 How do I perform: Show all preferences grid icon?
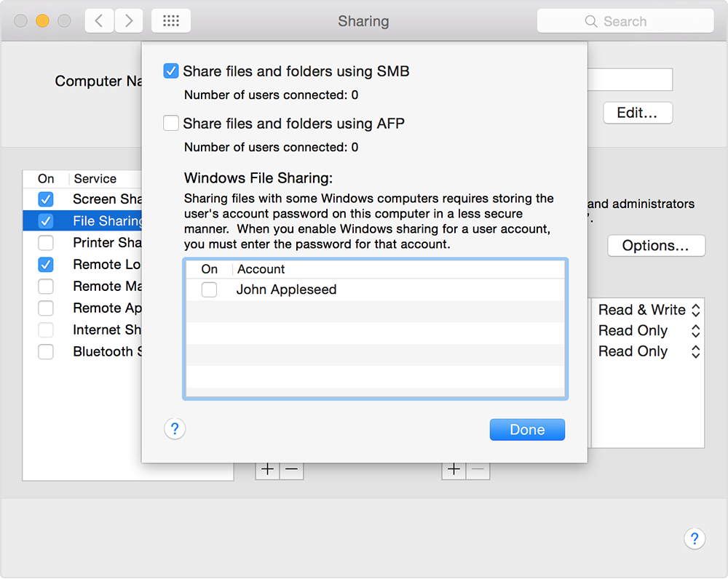coord(171,21)
